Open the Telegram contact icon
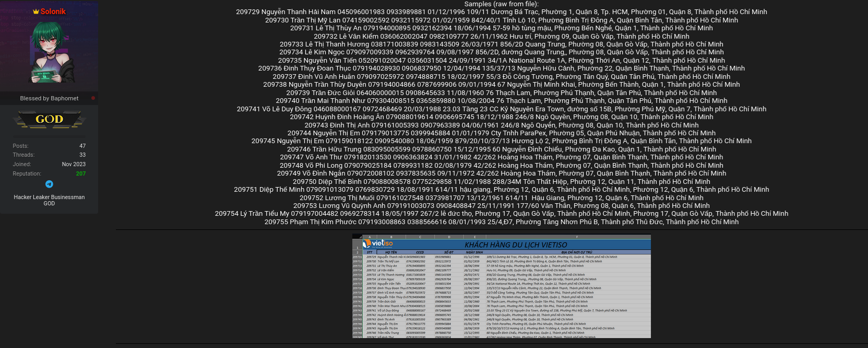868x348 pixels. point(49,184)
